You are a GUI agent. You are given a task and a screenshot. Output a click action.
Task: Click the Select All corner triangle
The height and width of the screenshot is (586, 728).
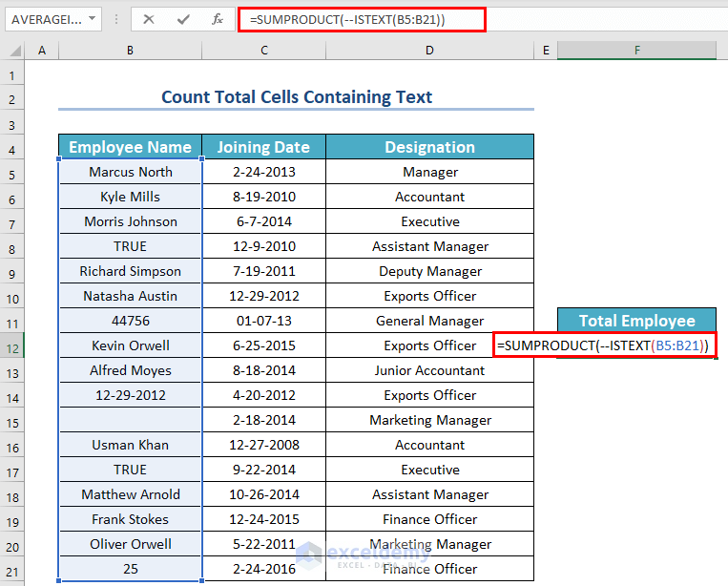[x=14, y=51]
